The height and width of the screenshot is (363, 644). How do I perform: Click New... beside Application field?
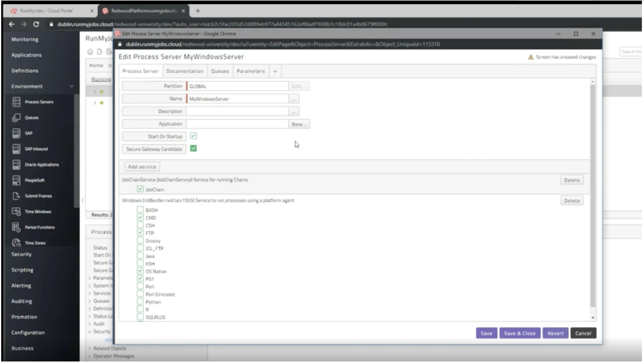[299, 124]
